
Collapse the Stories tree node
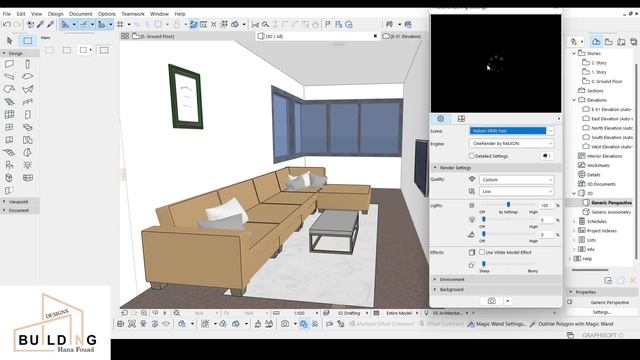574,53
